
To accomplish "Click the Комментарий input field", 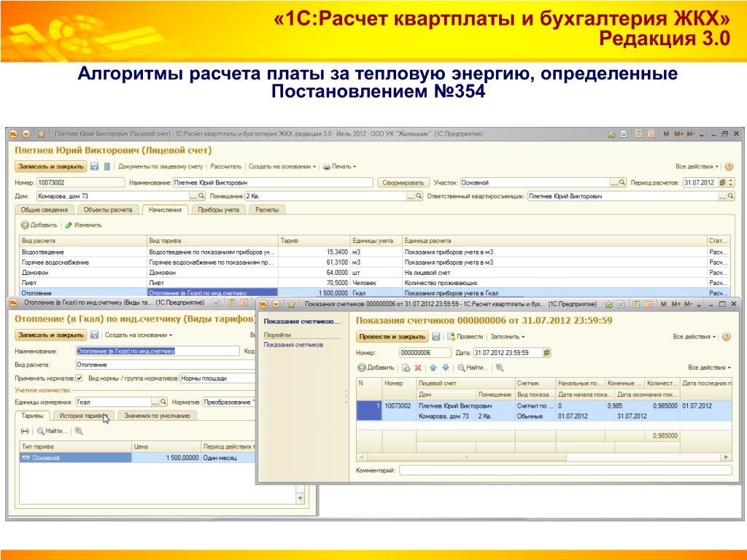I will [x=565, y=470].
